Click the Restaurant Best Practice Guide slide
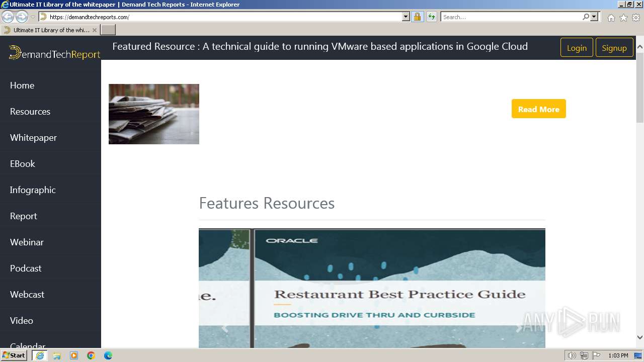Image resolution: width=644 pixels, height=362 pixels. tap(372, 289)
